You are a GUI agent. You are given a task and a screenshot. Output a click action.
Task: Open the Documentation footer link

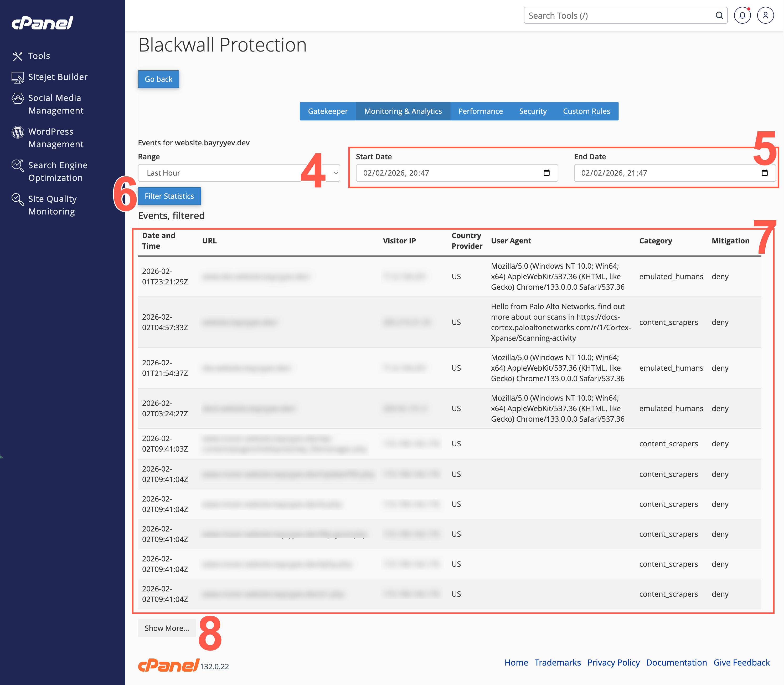[x=676, y=662]
